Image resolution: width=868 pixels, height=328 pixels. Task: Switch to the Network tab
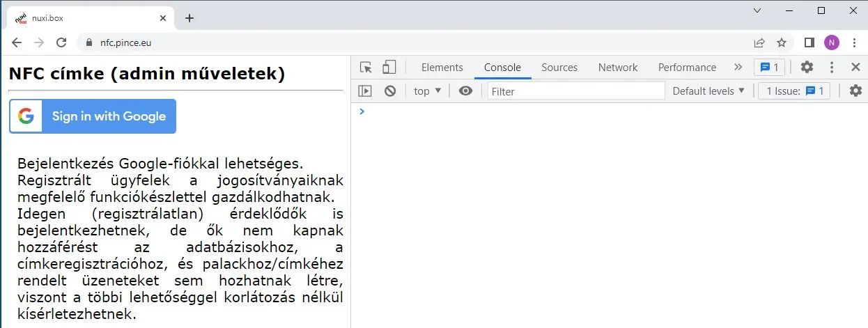[617, 68]
